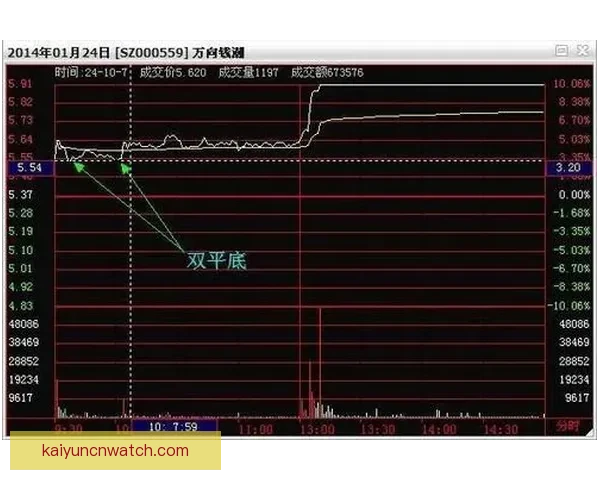Image resolution: width=600 pixels, height=480 pixels.
Task: Click the 0.00% percent axis label
Action: 574,194
